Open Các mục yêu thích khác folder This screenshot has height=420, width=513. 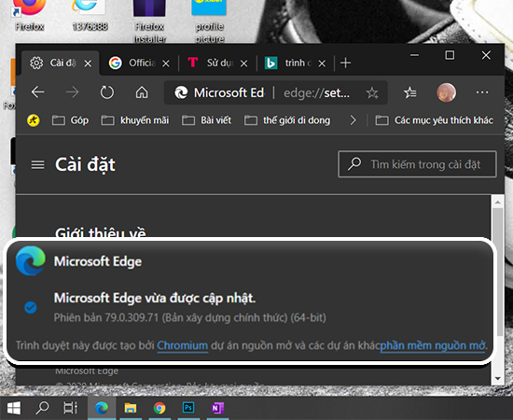click(x=434, y=120)
